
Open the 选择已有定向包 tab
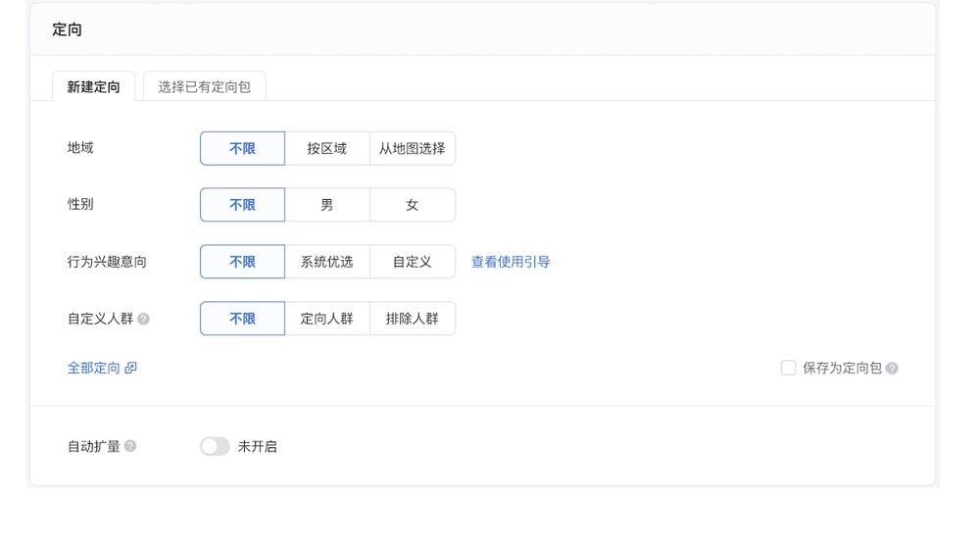[205, 86]
